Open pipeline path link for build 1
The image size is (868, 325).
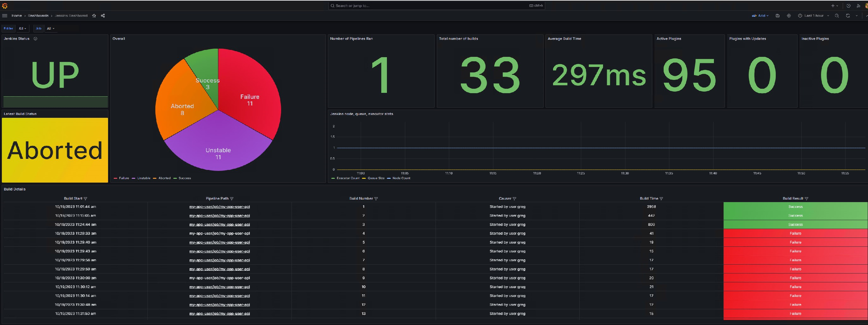pos(219,207)
